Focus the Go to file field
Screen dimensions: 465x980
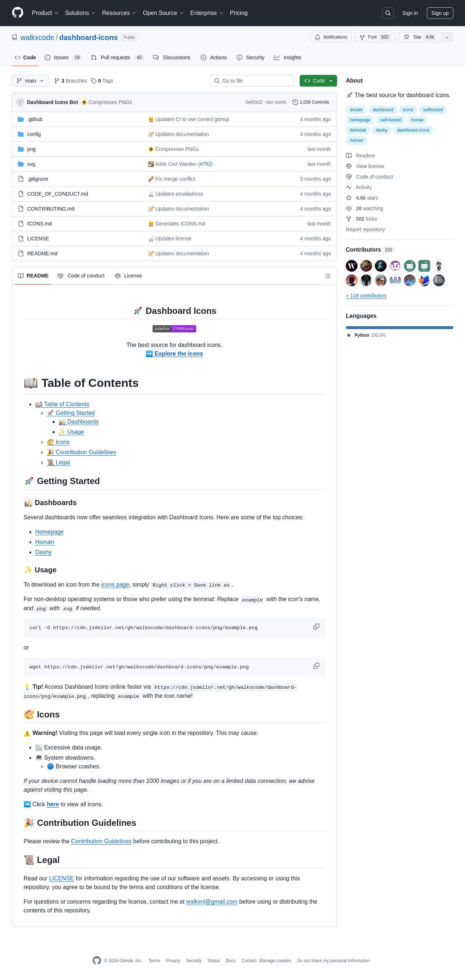[251, 81]
